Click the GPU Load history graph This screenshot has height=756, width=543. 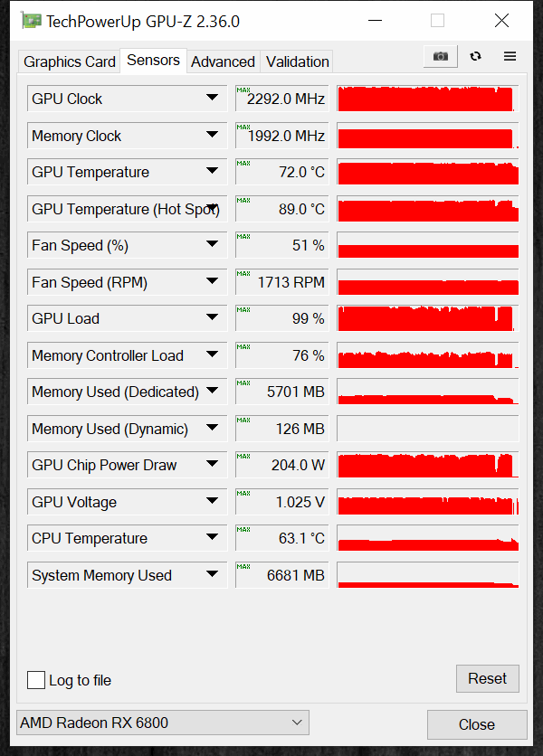tap(428, 318)
